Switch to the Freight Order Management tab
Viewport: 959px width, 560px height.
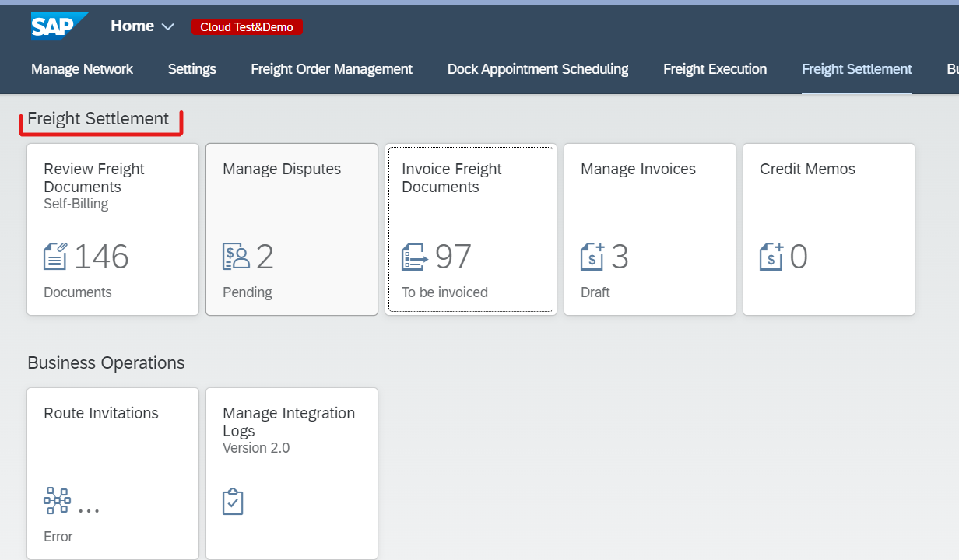tap(331, 69)
